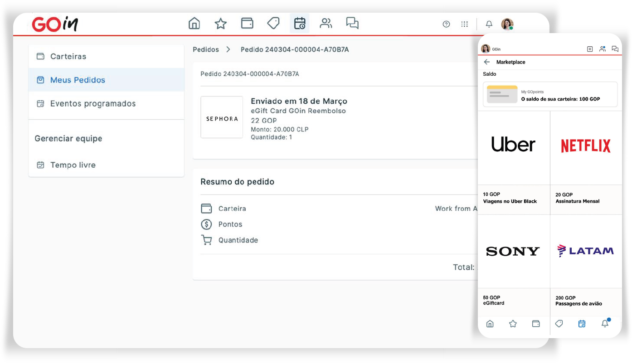Image resolution: width=632 pixels, height=364 pixels.
Task: Select Meus Pedidos in the sidebar
Action: click(x=106, y=80)
